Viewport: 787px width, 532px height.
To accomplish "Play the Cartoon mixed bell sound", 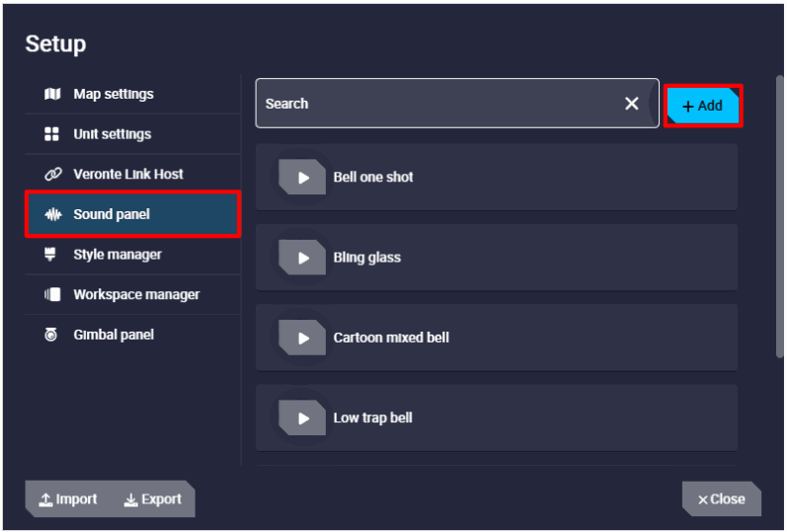I will tap(302, 338).
